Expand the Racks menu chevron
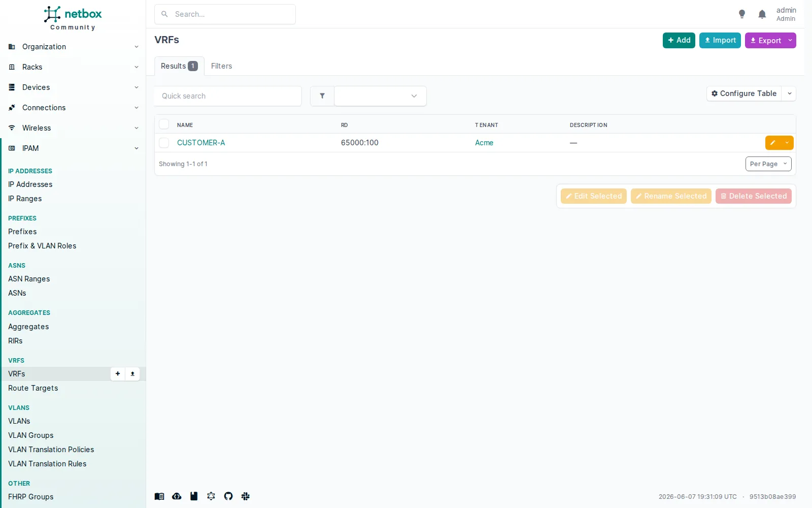Image resolution: width=812 pixels, height=508 pixels. point(137,67)
